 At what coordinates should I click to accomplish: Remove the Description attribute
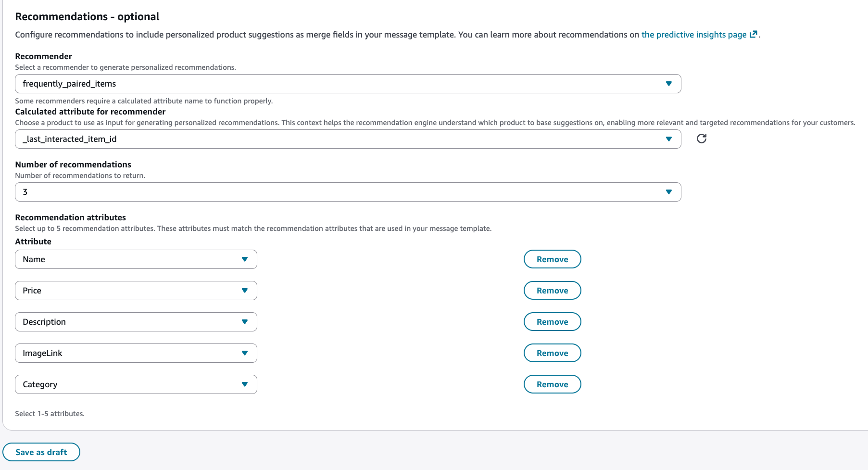click(x=552, y=321)
